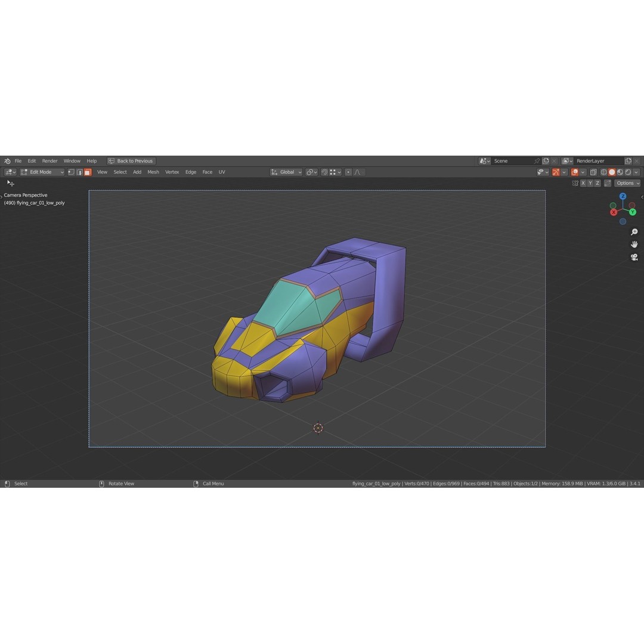
Task: Click the zoom magnifier icon in viewport sidebar
Action: pos(634,232)
